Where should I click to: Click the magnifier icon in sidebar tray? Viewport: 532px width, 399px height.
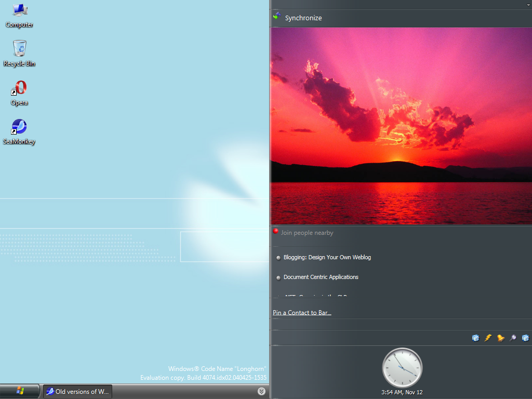513,338
